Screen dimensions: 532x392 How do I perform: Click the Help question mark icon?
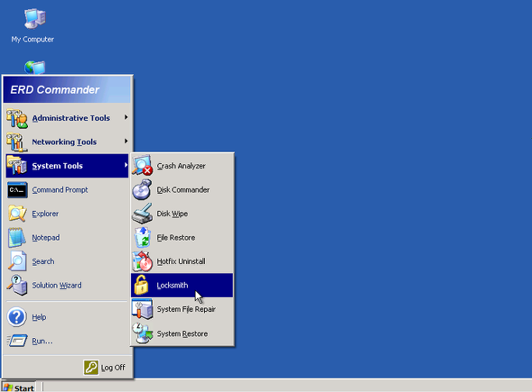(x=16, y=317)
